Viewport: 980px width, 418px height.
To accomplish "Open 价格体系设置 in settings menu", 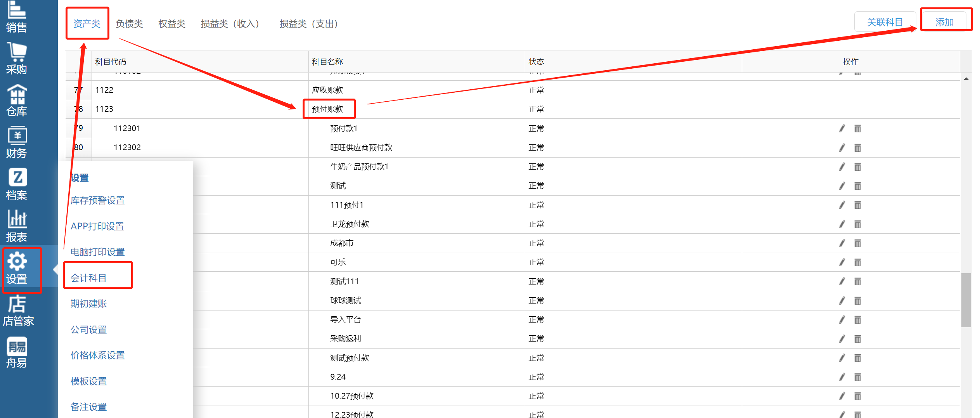I will [98, 356].
